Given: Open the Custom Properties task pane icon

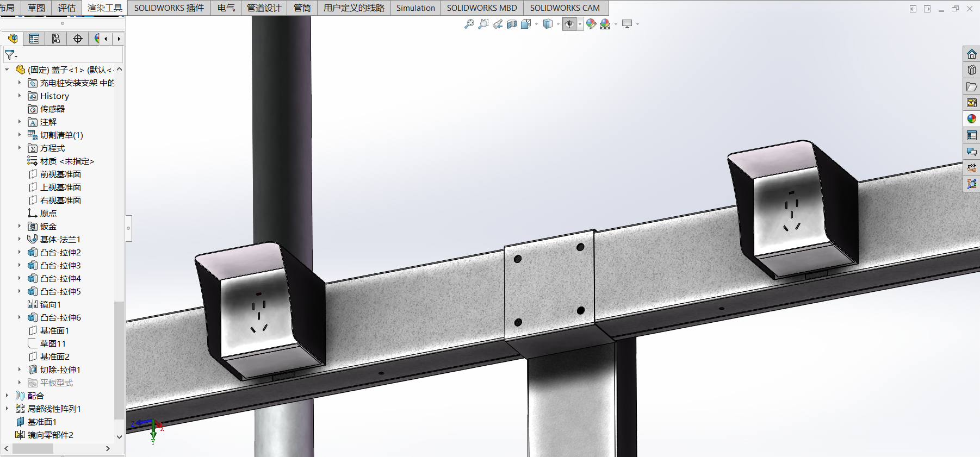Looking at the screenshot, I should tap(972, 135).
